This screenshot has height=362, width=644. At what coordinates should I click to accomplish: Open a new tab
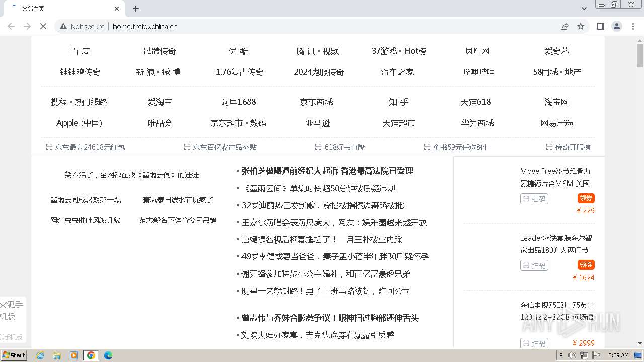pos(136,9)
